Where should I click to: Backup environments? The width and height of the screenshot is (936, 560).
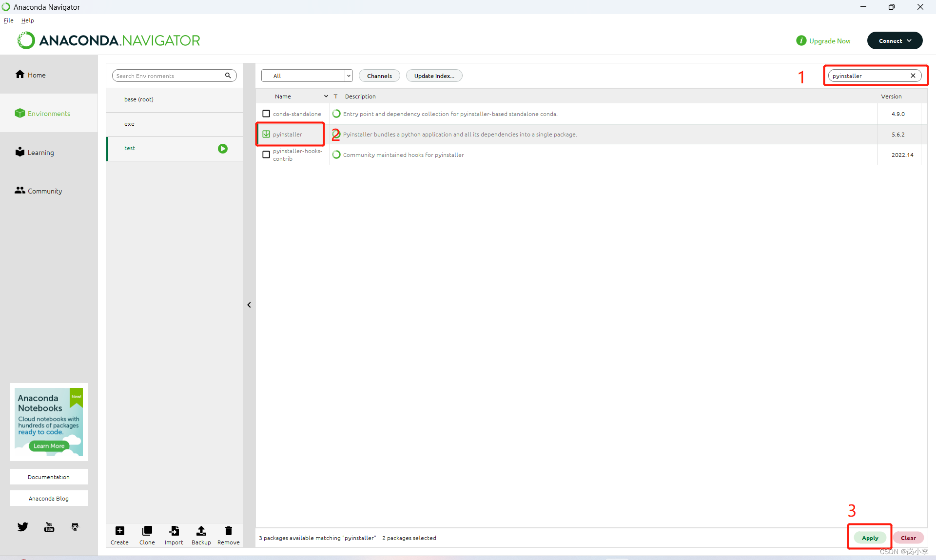201,535
